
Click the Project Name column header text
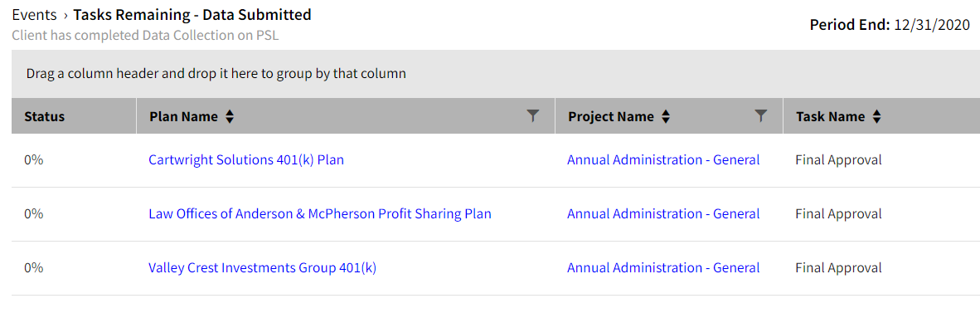pos(611,116)
